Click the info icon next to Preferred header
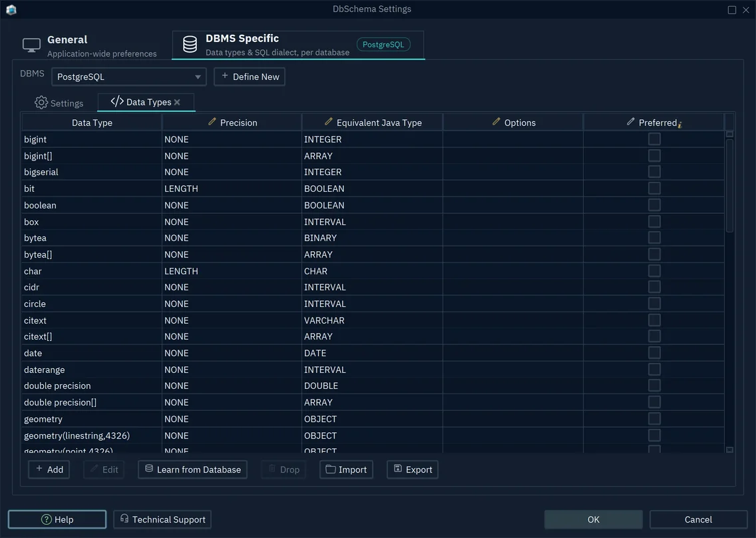This screenshot has height=538, width=756. click(x=680, y=125)
